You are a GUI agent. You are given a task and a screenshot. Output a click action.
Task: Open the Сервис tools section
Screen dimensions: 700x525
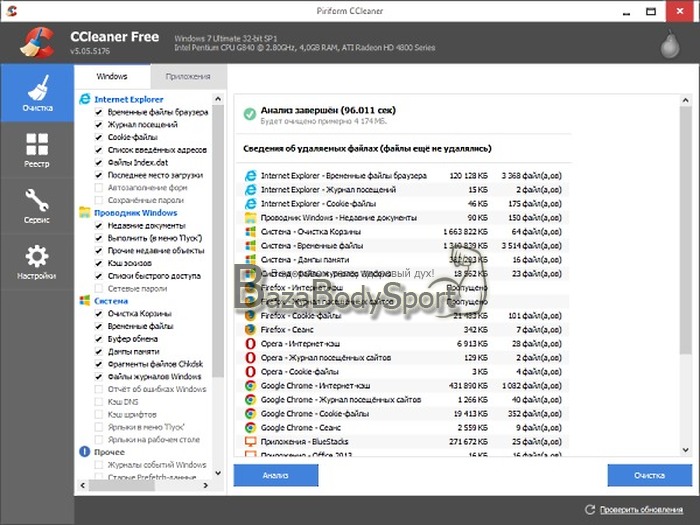(x=37, y=206)
